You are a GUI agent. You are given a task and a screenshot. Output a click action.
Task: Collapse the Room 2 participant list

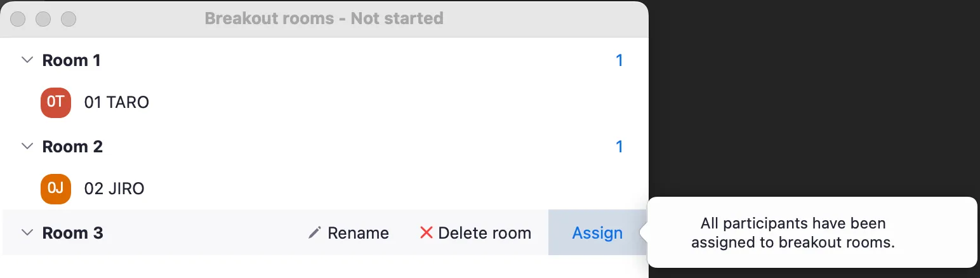[27, 147]
